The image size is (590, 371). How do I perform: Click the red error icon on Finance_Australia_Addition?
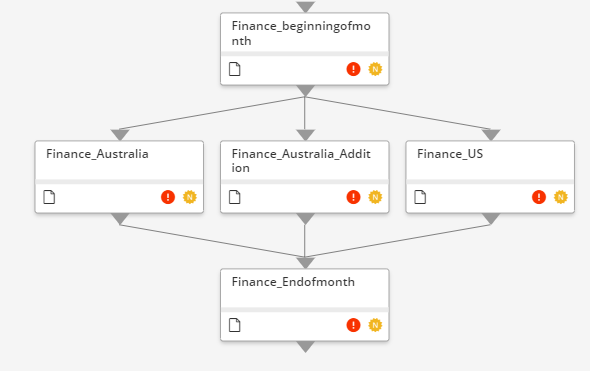pos(353,197)
